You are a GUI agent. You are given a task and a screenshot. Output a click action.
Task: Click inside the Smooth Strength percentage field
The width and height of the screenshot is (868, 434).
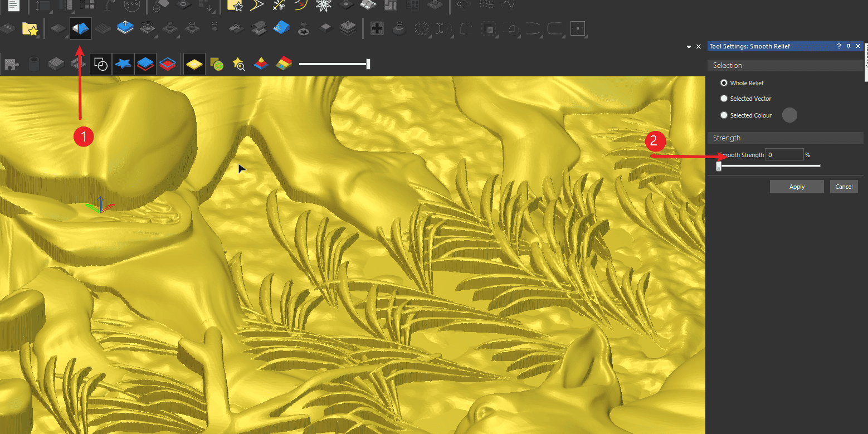[x=784, y=154]
